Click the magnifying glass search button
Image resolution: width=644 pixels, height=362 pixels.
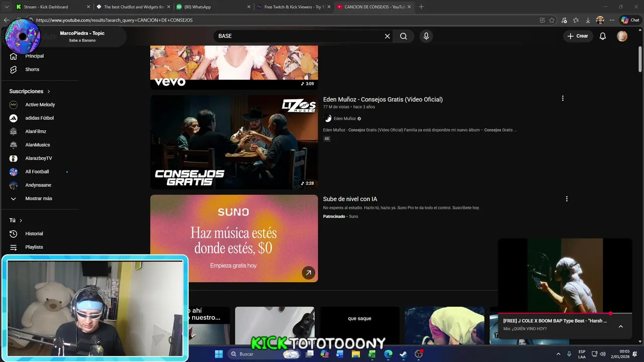[404, 36]
